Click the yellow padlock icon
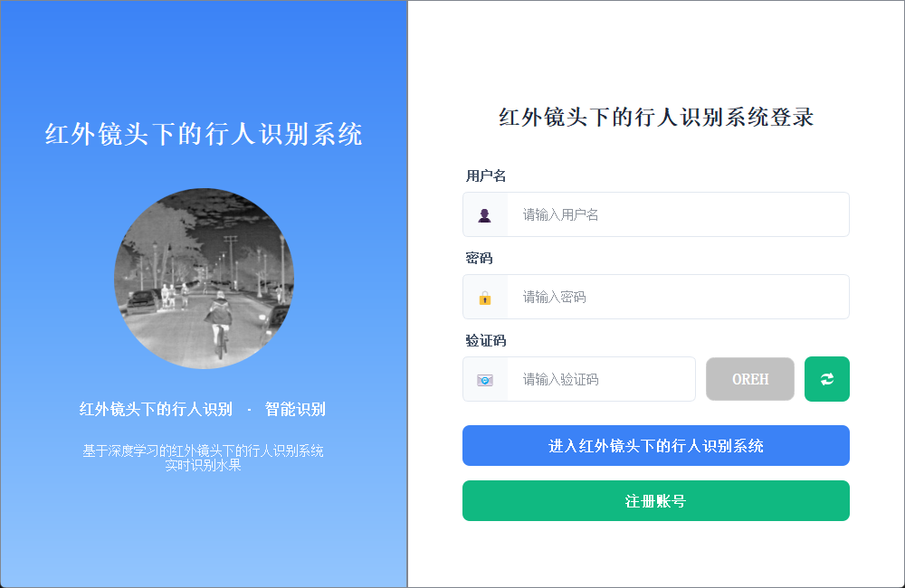Image resolution: width=905 pixels, height=588 pixels. pos(485,298)
